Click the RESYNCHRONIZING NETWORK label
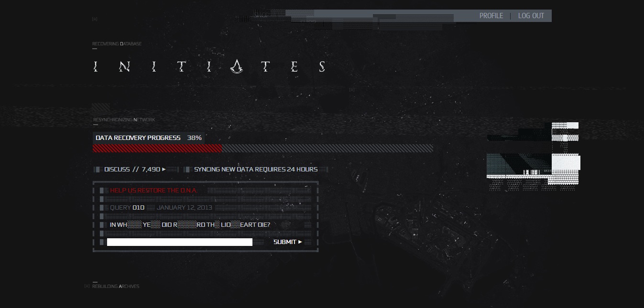Viewport: 644px width, 308px height. click(124, 120)
